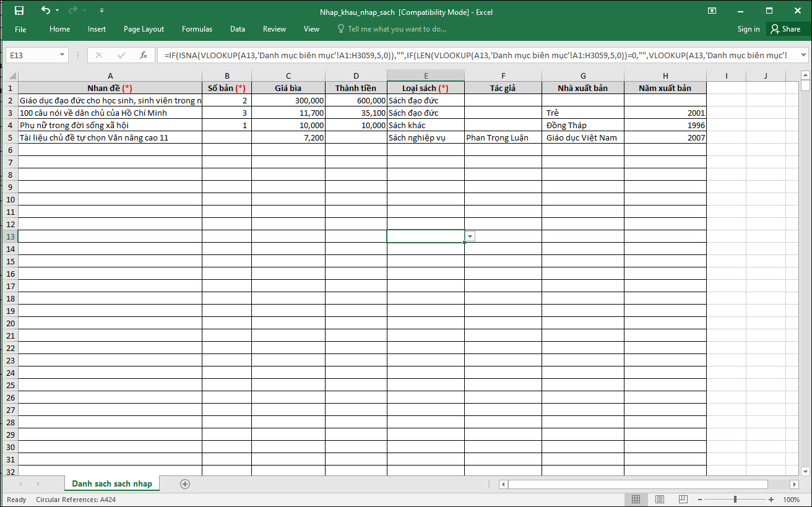Adjust the zoom slider handle
The width and height of the screenshot is (812, 507).
pyautogui.click(x=735, y=500)
